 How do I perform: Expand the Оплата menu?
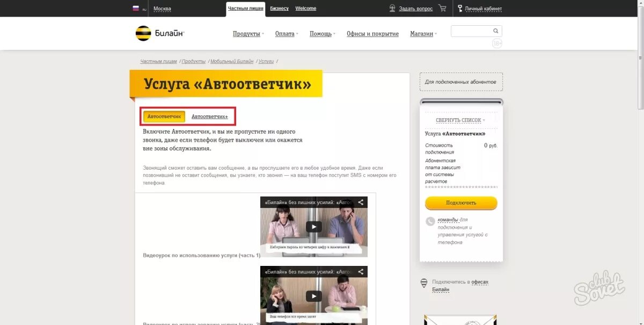point(287,34)
